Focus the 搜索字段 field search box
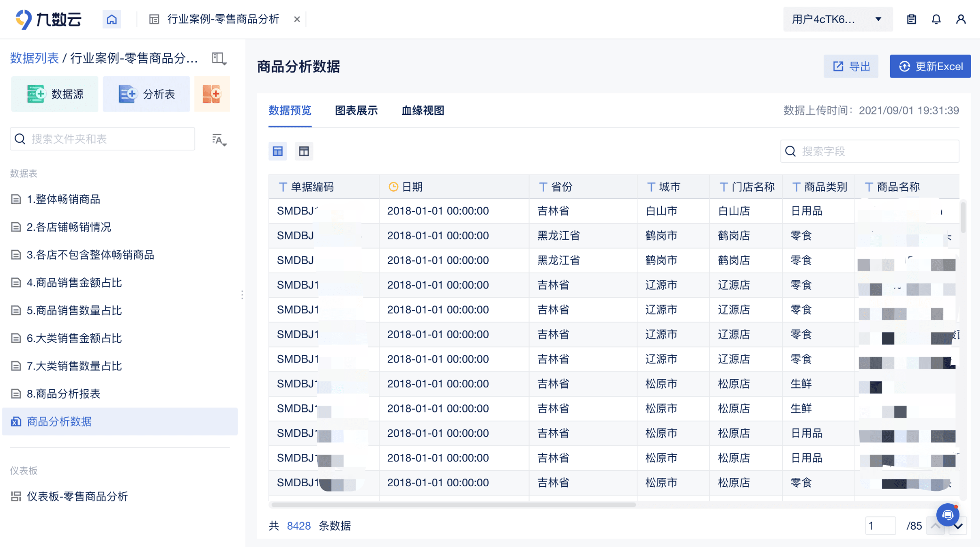Viewport: 980px width, 547px height. 870,151
